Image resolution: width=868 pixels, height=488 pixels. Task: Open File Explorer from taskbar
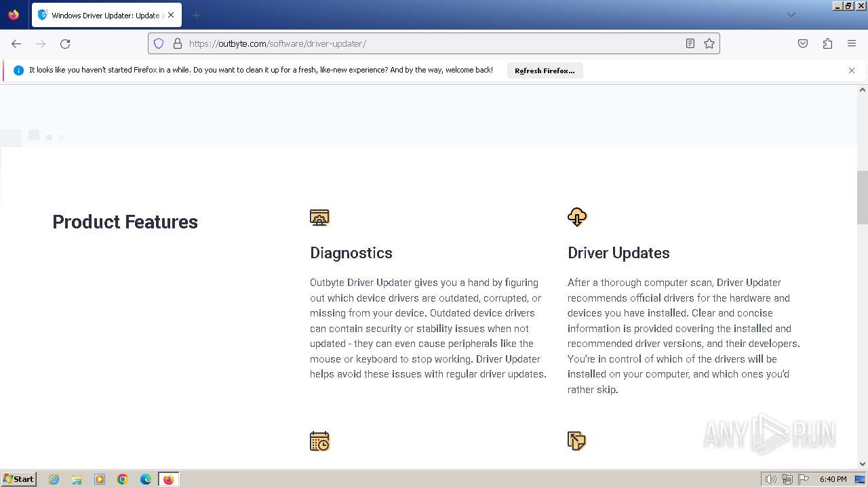point(77,479)
